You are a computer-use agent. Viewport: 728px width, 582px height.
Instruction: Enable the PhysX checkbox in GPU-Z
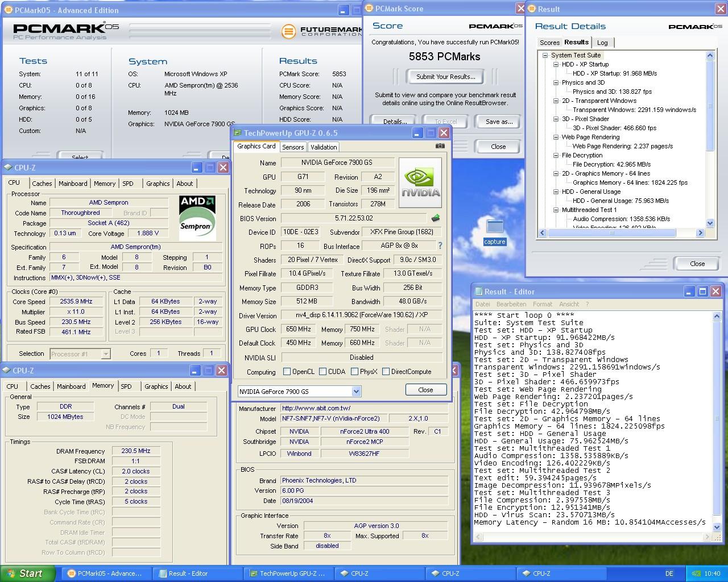tap(354, 372)
